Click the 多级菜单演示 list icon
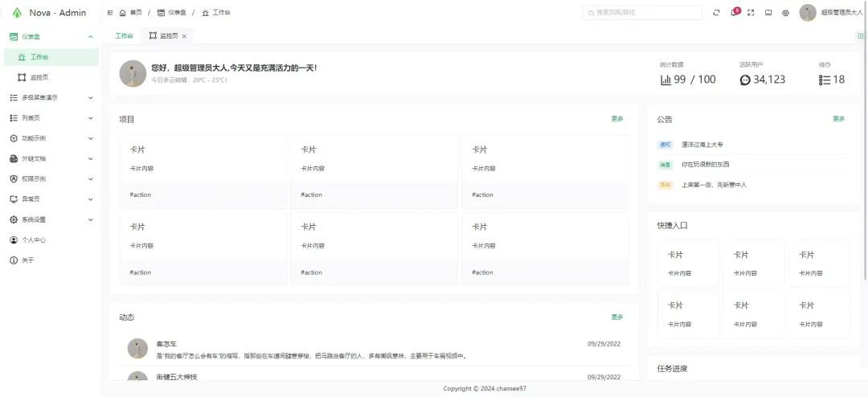The width and height of the screenshot is (868, 397). click(x=14, y=97)
